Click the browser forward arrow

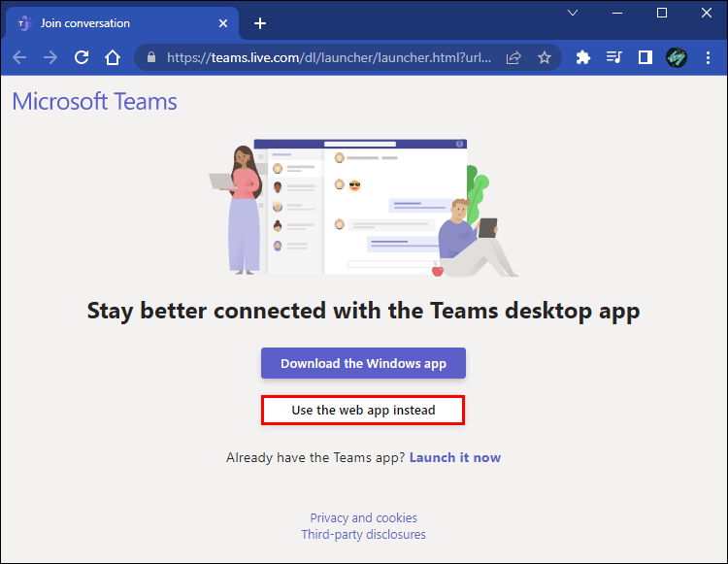click(50, 57)
